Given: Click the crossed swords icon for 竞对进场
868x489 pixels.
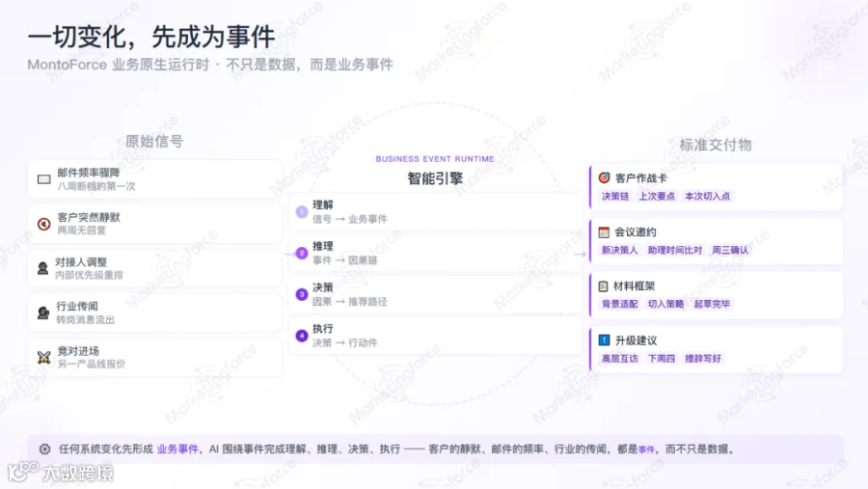Looking at the screenshot, I should (x=43, y=357).
